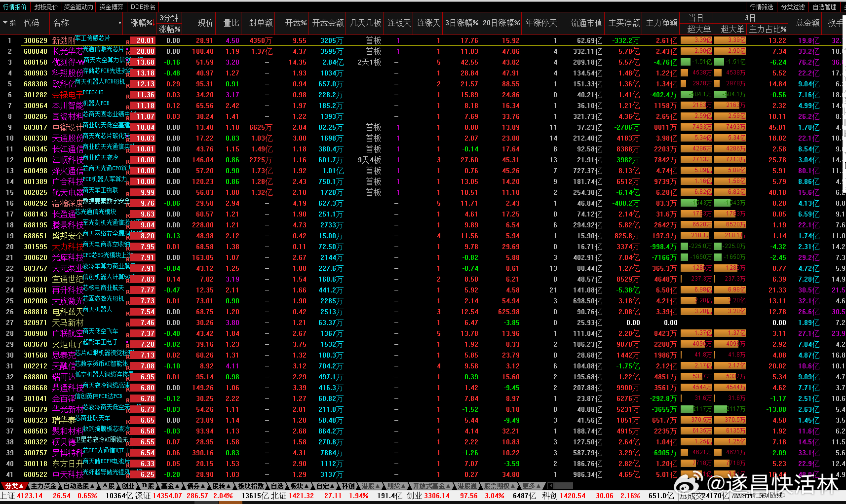Expand the 基金 bottom dropdown

pyautogui.click(x=170, y=486)
